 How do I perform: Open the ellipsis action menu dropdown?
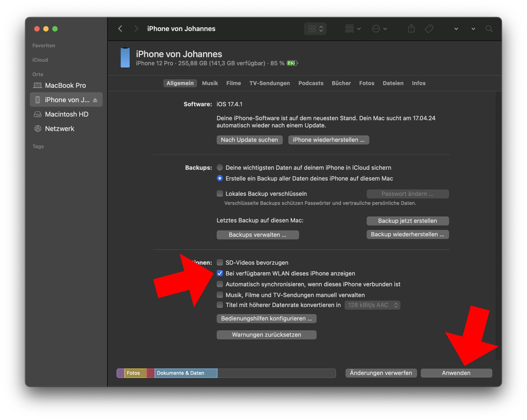point(379,29)
